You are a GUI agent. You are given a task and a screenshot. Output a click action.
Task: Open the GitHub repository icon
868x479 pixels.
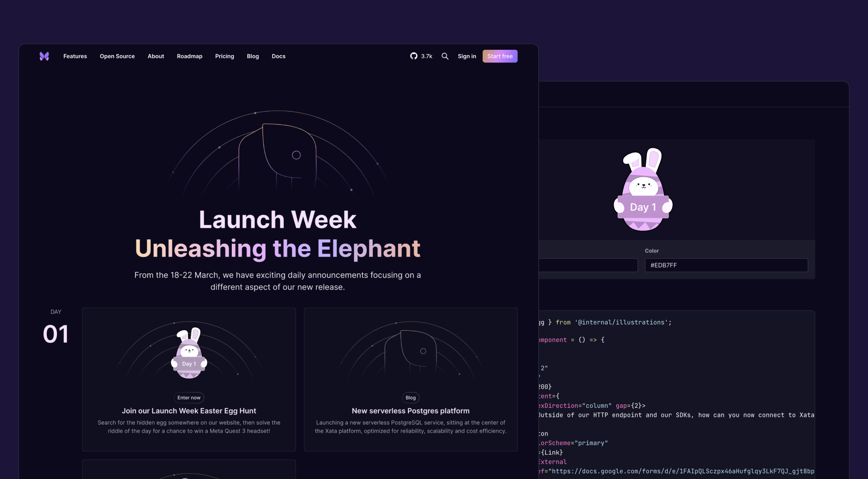click(414, 56)
